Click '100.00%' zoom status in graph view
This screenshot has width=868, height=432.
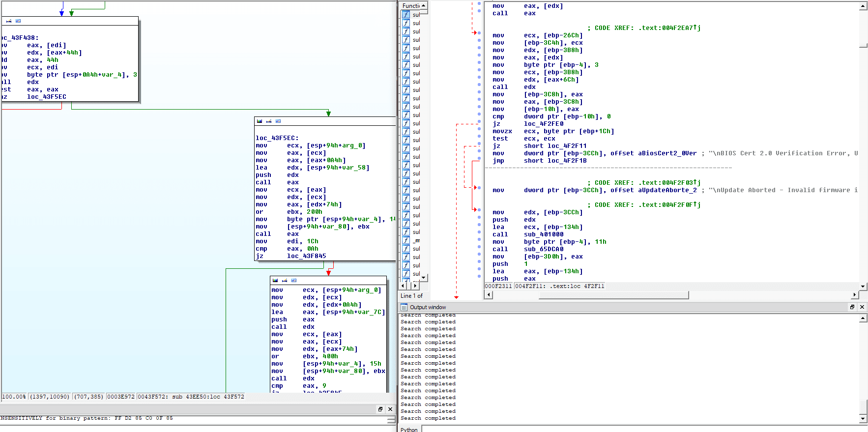point(14,397)
